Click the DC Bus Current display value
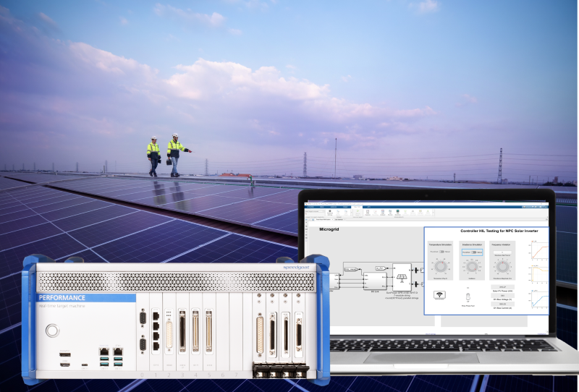579x392 pixels. point(502,304)
